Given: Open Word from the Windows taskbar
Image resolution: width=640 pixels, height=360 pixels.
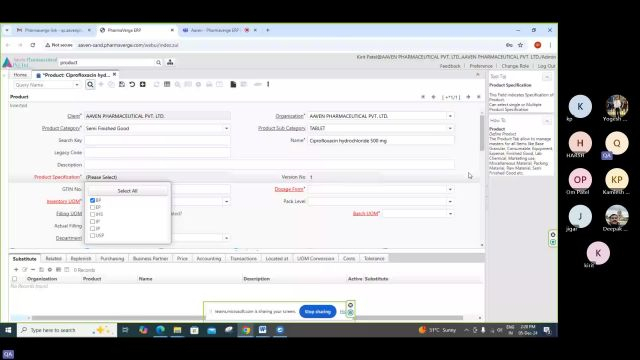Looking at the screenshot, I should pos(262,330).
